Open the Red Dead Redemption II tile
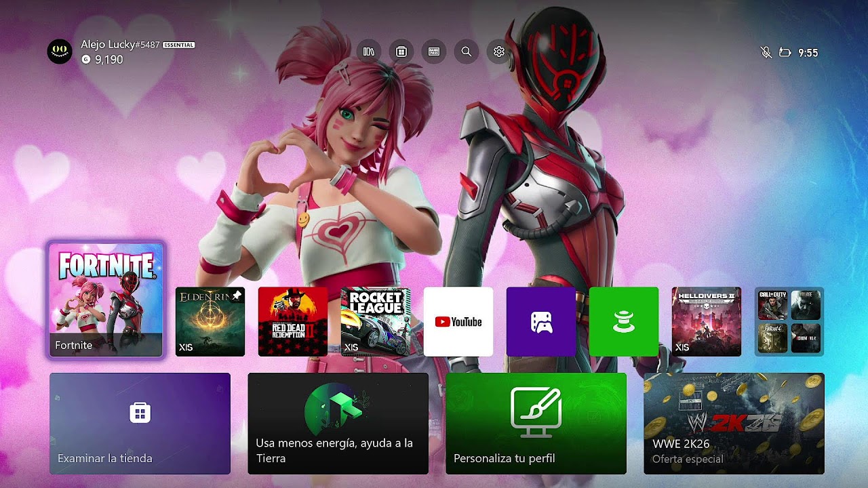 coord(293,321)
